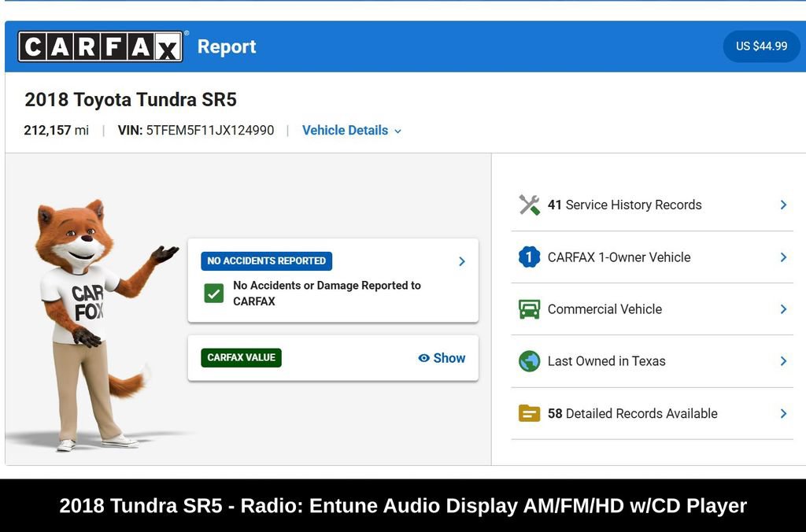Click the Radio Entune Audio caption

coord(403,506)
